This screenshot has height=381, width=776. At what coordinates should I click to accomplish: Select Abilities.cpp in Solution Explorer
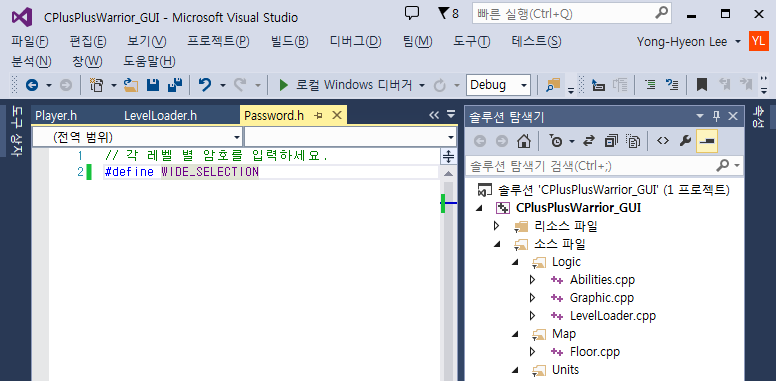[602, 280]
